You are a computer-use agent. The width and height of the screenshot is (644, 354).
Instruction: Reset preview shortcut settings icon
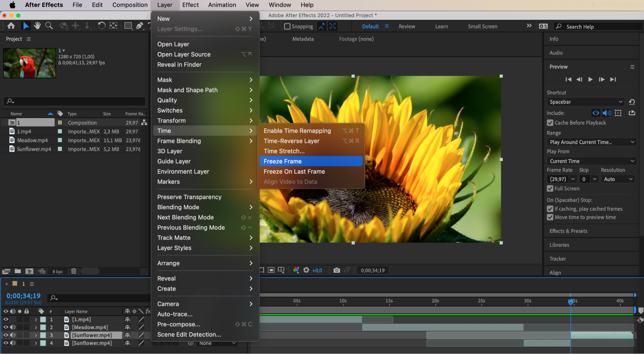(632, 102)
